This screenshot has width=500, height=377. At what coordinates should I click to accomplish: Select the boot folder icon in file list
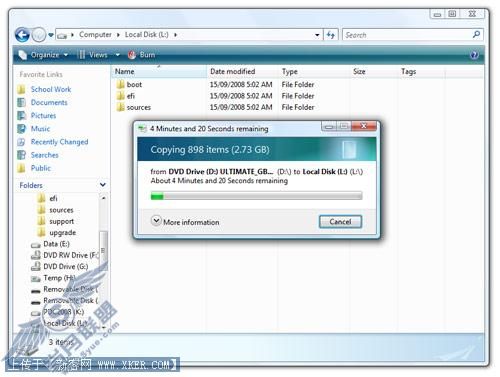(120, 84)
